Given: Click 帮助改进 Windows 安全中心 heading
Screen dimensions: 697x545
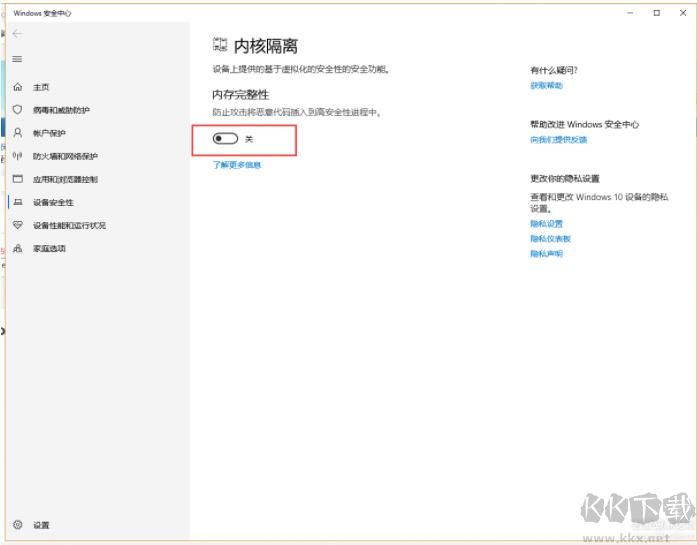Looking at the screenshot, I should 585,124.
